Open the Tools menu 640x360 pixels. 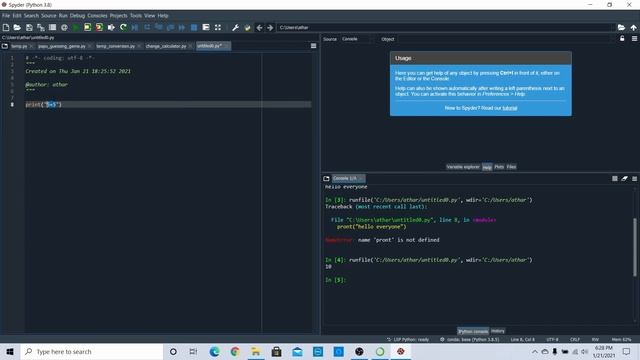(136, 16)
